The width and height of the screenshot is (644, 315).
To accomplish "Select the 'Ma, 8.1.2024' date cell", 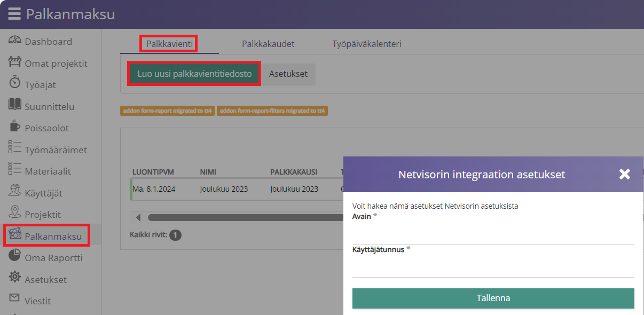I will [x=154, y=188].
